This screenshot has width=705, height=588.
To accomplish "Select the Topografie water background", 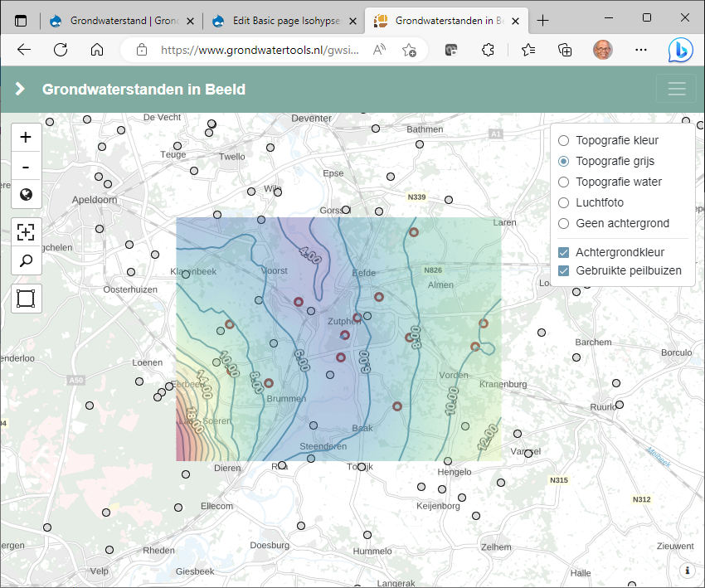I will pos(563,182).
